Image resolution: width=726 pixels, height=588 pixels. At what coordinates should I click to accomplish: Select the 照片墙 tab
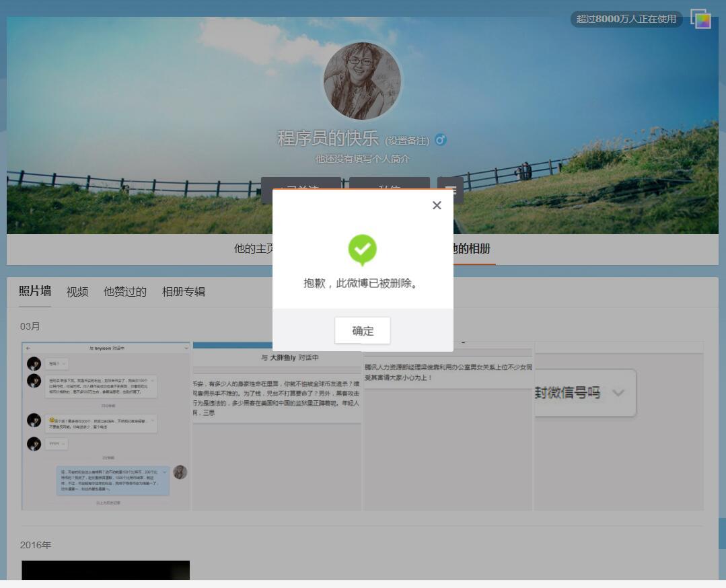point(34,291)
